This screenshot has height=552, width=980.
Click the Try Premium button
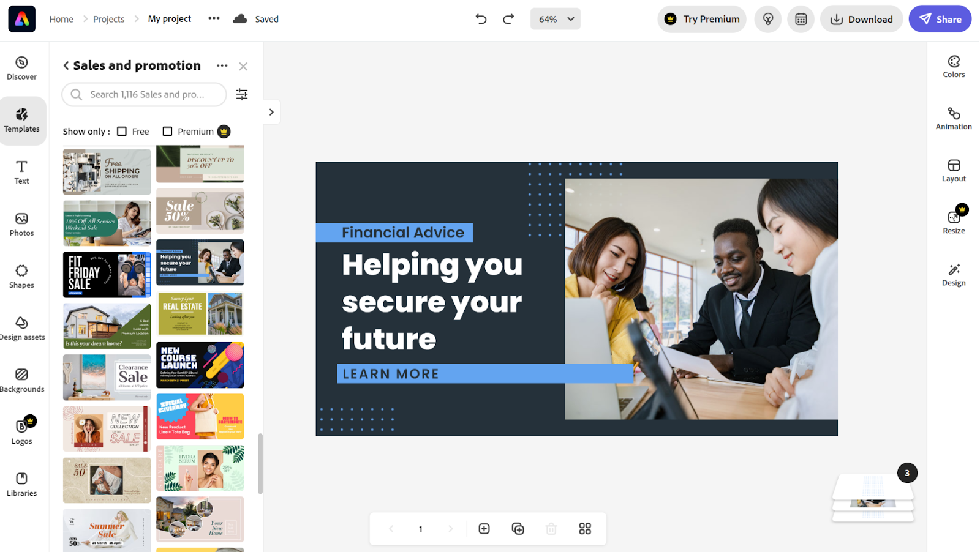click(x=702, y=19)
